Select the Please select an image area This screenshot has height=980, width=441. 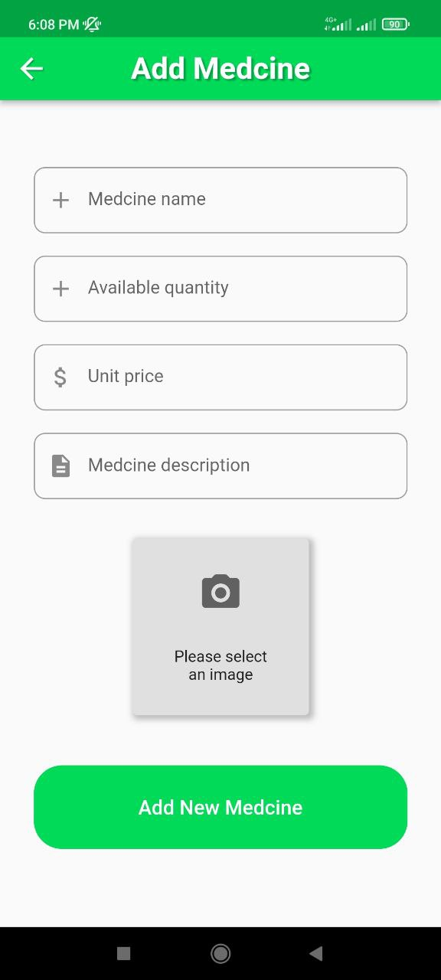[220, 665]
